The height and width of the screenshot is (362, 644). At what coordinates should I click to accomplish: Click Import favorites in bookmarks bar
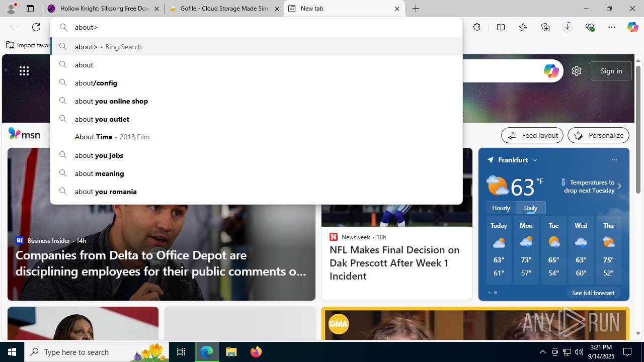tap(28, 45)
